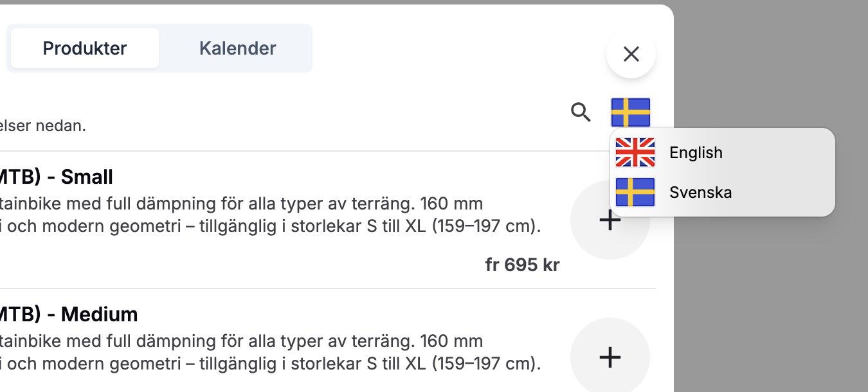868x392 pixels.
Task: Click the Small bike's size range text line
Action: coord(270,227)
